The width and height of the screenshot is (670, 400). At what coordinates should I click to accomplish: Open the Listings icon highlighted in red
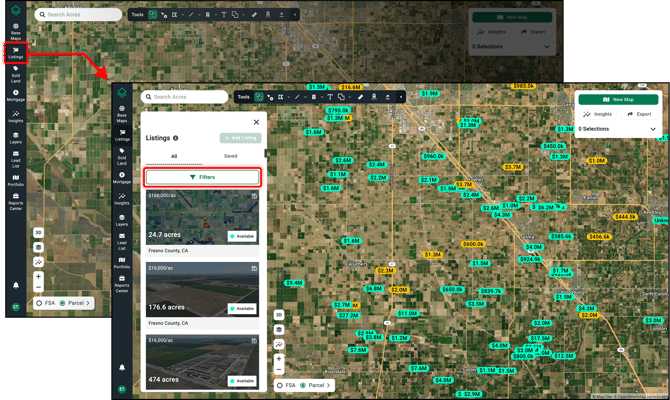pyautogui.click(x=15, y=54)
